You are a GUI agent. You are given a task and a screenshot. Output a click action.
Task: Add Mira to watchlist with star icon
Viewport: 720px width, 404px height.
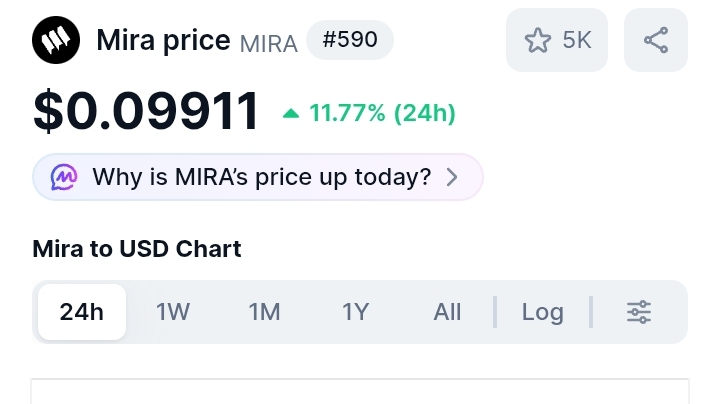539,40
